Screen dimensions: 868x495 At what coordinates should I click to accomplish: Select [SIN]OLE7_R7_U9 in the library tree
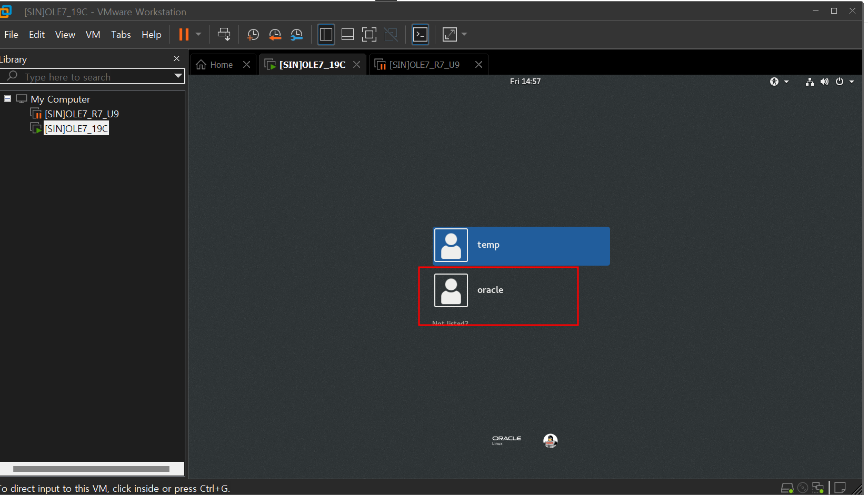click(x=82, y=114)
